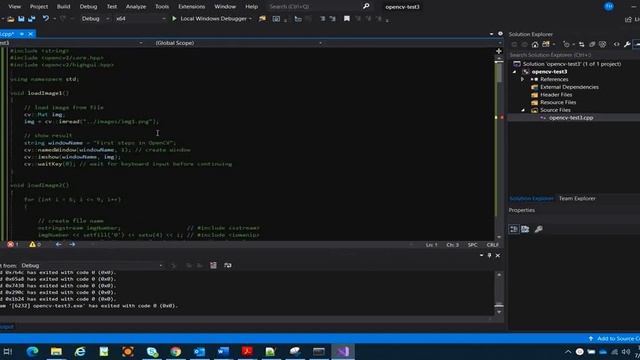Screen dimensions: 640x360
Task: Click Add to Source Control
Action: [x=614, y=339]
